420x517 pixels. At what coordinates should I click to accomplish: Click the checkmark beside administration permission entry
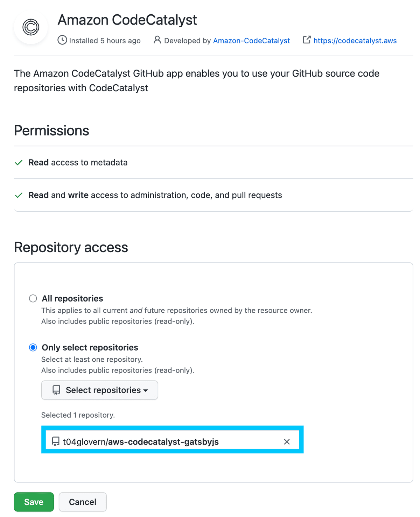coord(19,195)
